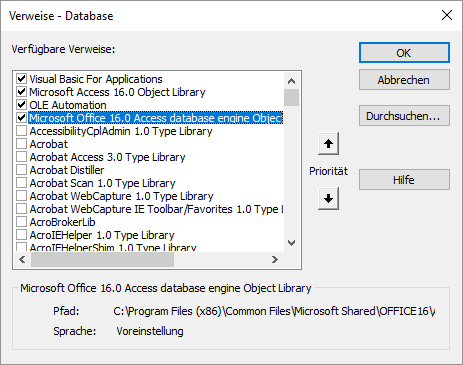Image resolution: width=463 pixels, height=365 pixels.
Task: Confirm with the OK button
Action: click(x=404, y=53)
